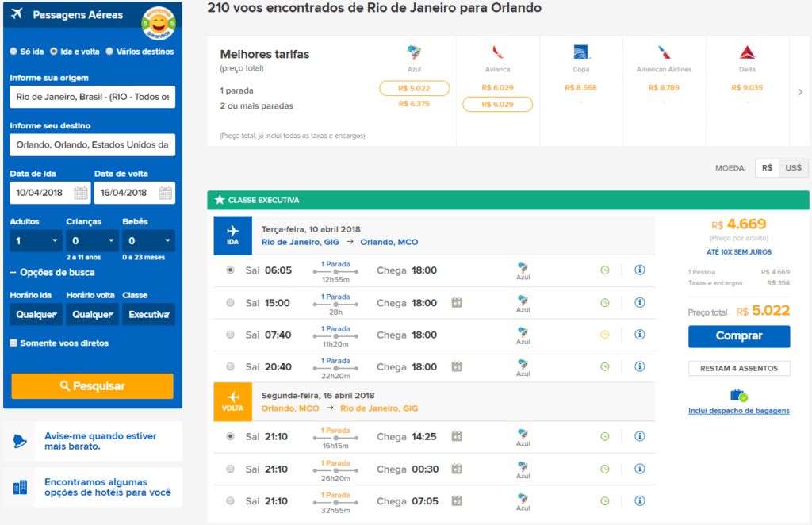Click the price alert bird icon

[x=20, y=441]
